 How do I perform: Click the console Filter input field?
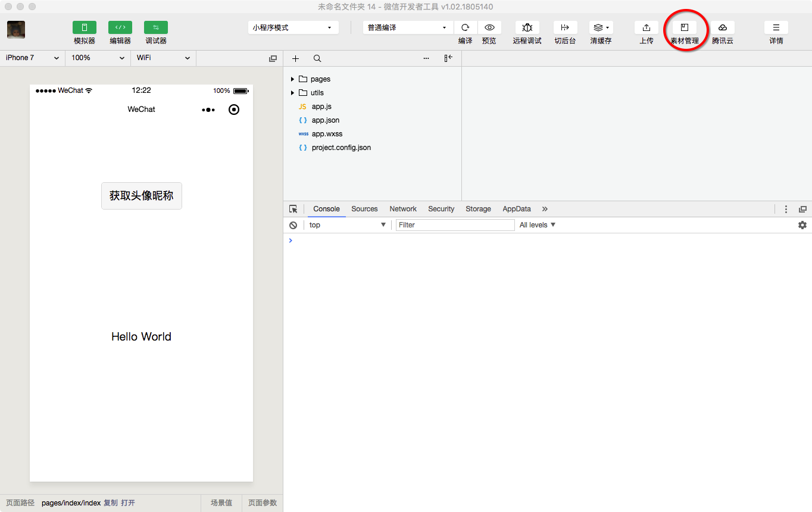click(x=455, y=225)
